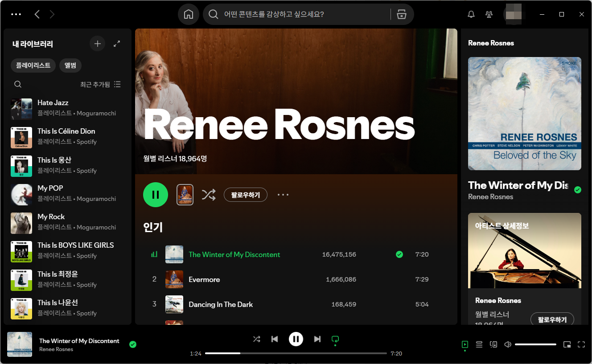Screen dimensions: 592x364
Task: Search within 내 라이브러리
Action: point(18,84)
